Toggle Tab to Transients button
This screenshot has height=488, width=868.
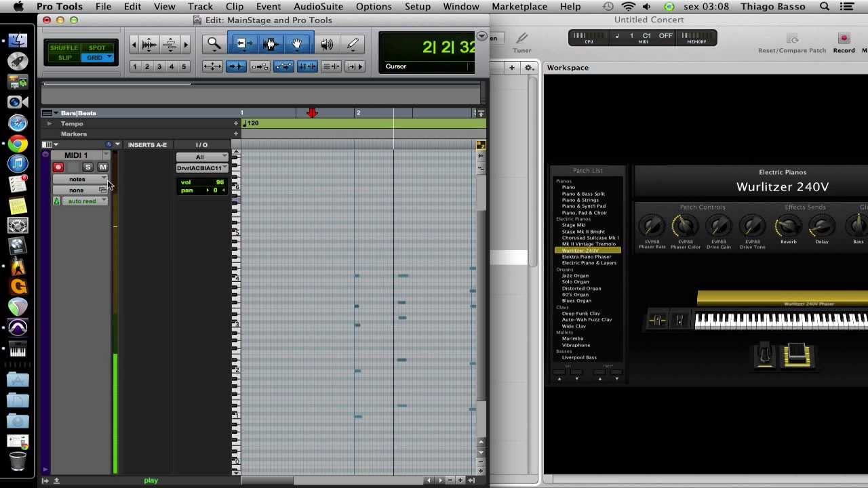[236, 66]
